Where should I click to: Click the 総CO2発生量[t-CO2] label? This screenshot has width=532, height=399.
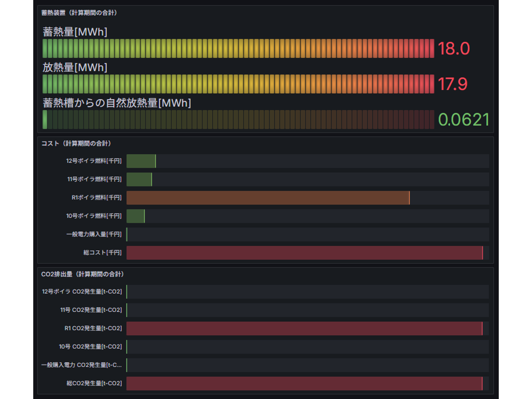[x=94, y=383]
